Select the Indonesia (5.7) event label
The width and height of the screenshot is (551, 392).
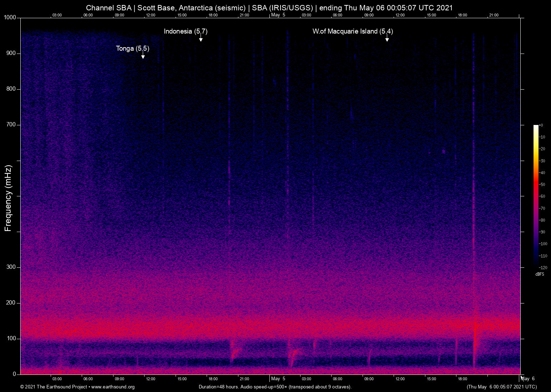[x=186, y=31]
